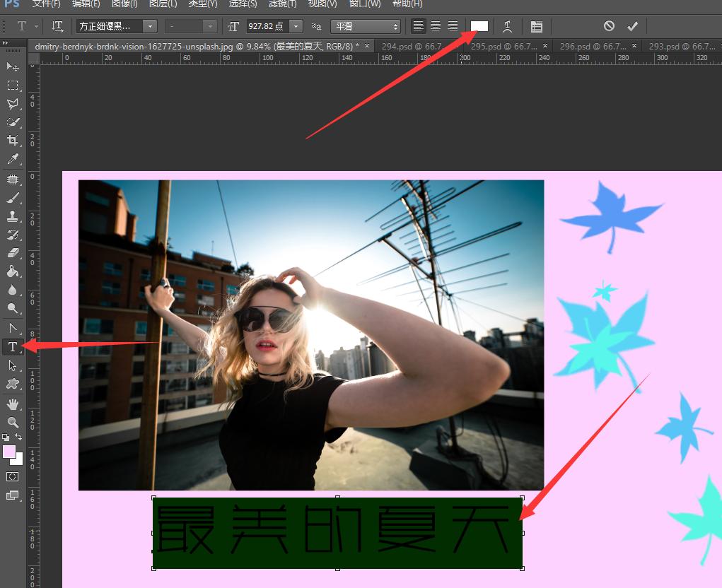
Task: Switch to the 294.psd document tab
Action: [411, 46]
